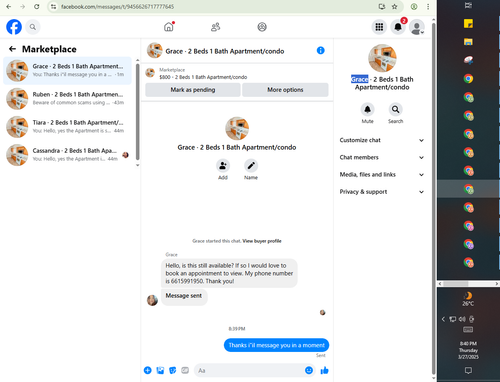The height and width of the screenshot is (382, 500).
Task: Choose a sticker icon in composer
Action: tap(173, 370)
